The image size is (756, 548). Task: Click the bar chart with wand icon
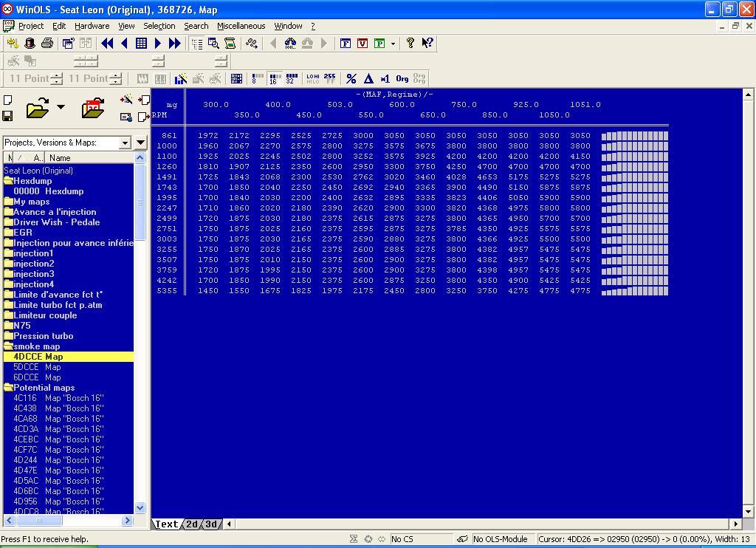181,78
